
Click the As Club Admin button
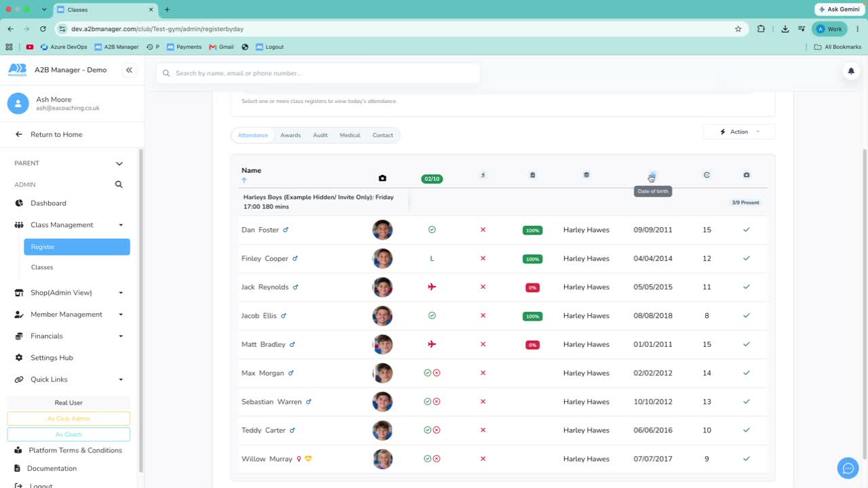pos(68,419)
